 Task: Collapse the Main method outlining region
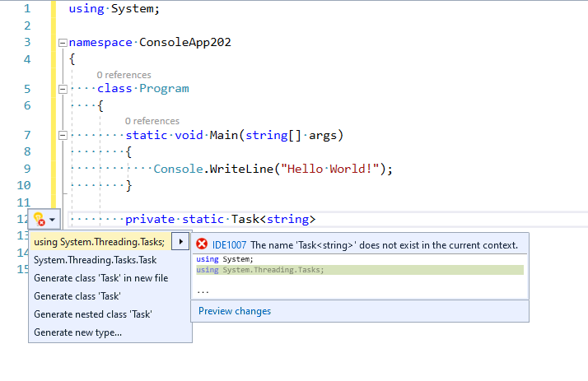[x=63, y=135]
